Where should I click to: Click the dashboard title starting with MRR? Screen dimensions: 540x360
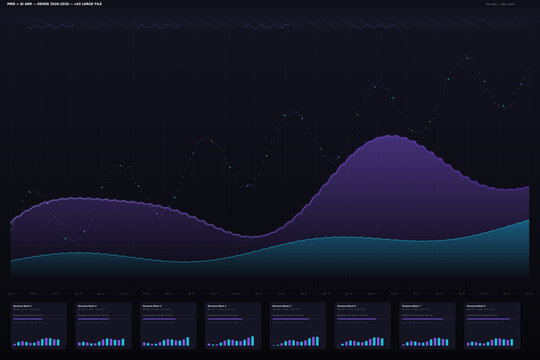point(54,4)
